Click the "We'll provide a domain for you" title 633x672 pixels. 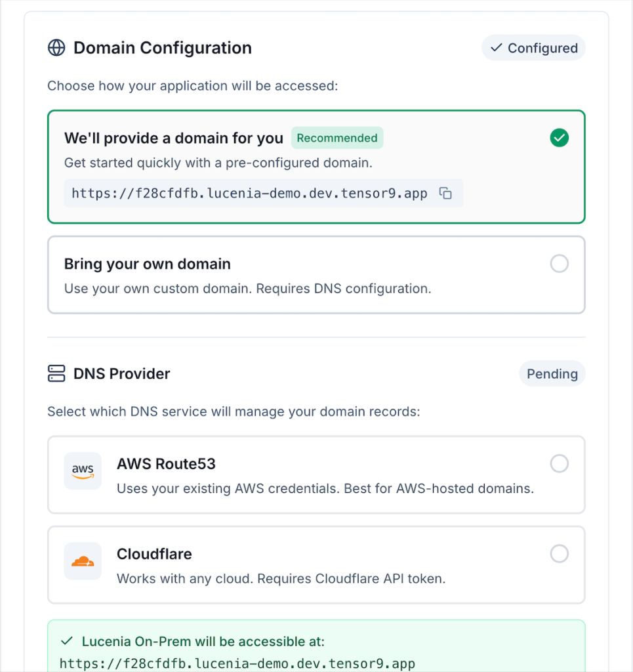[x=174, y=138]
